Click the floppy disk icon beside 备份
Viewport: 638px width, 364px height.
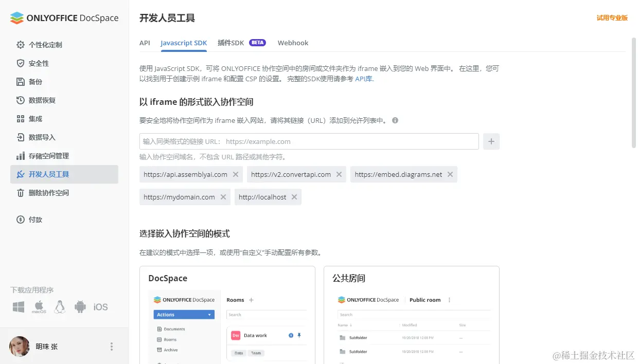coord(21,82)
